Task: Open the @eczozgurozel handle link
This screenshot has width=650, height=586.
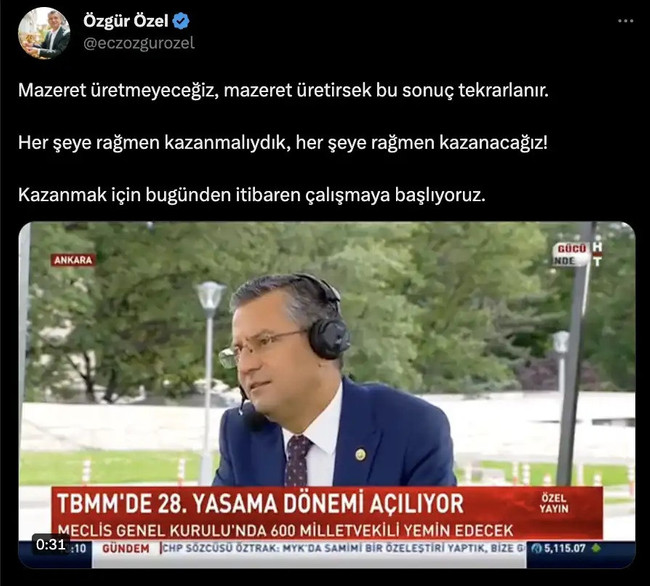Action: coord(139,43)
